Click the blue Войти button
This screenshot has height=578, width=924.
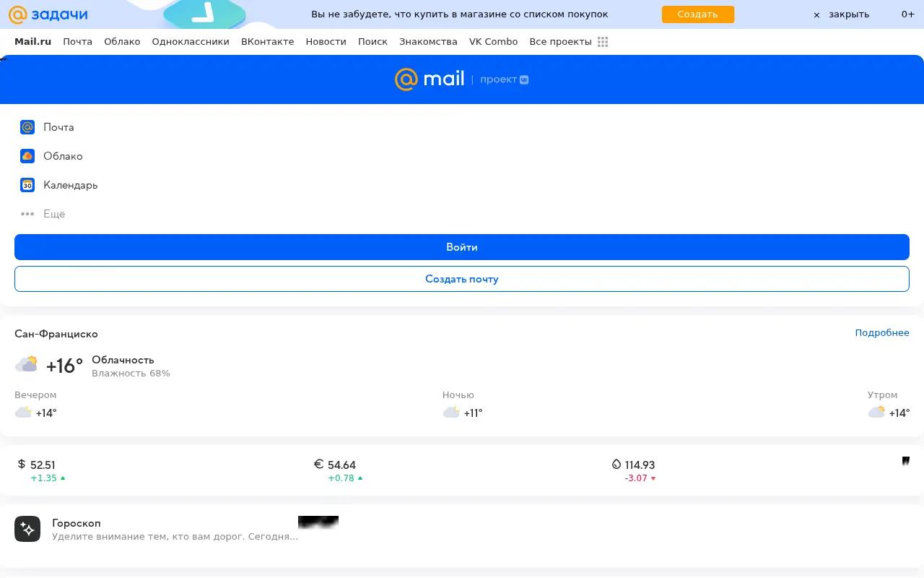tap(462, 247)
